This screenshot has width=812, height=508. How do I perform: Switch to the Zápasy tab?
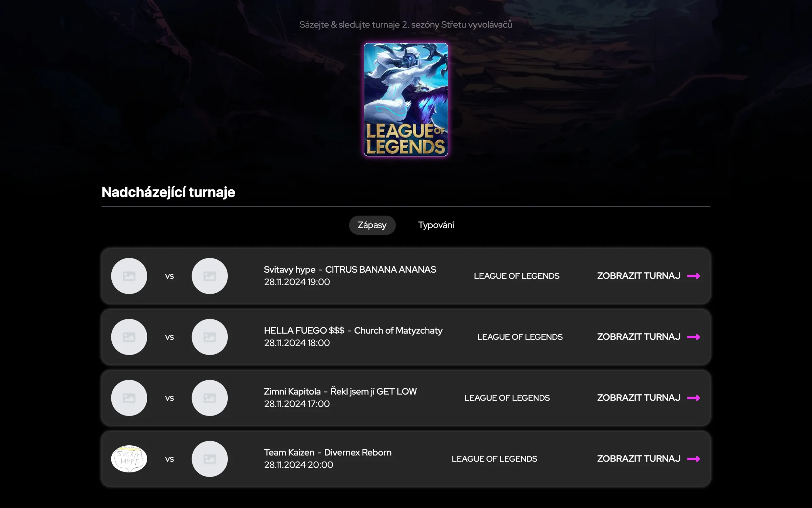pos(372,225)
